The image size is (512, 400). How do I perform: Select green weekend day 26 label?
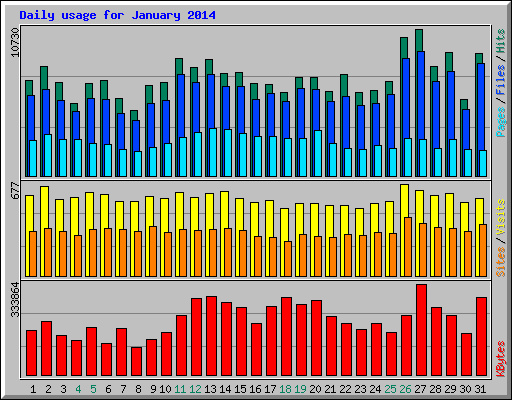[x=405, y=389]
